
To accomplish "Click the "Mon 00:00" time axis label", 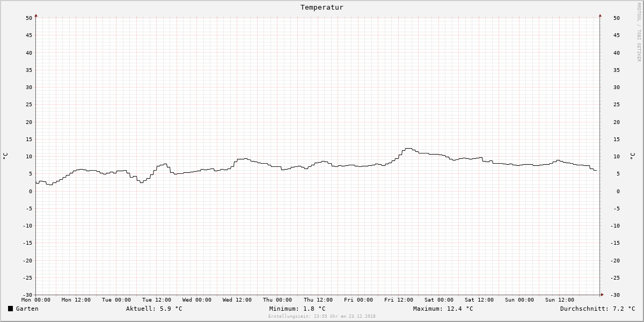I will [36, 300].
